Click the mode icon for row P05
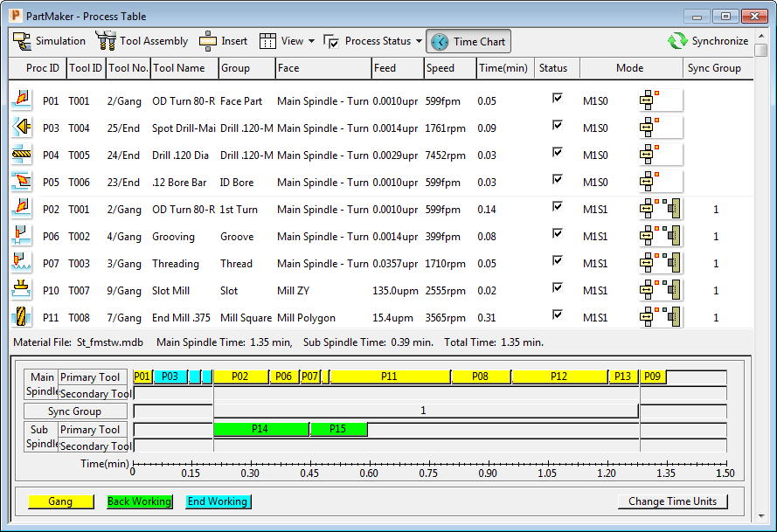The height and width of the screenshot is (532, 777). pyautogui.click(x=661, y=182)
